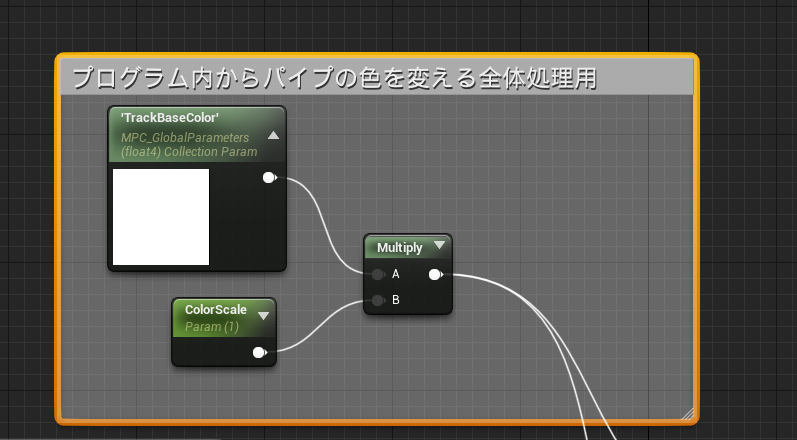
Task: Expand the ColorScale node preview arrow
Action: 263,316
